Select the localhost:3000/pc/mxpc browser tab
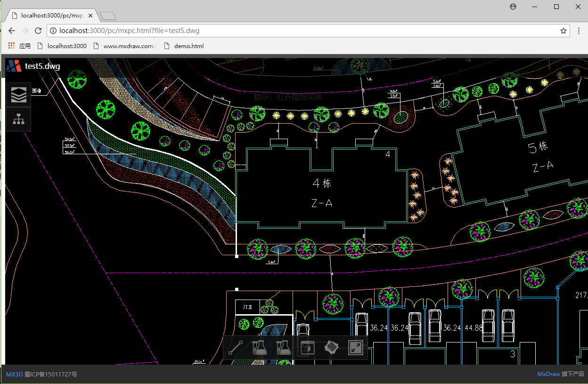The image size is (588, 384). pyautogui.click(x=52, y=16)
